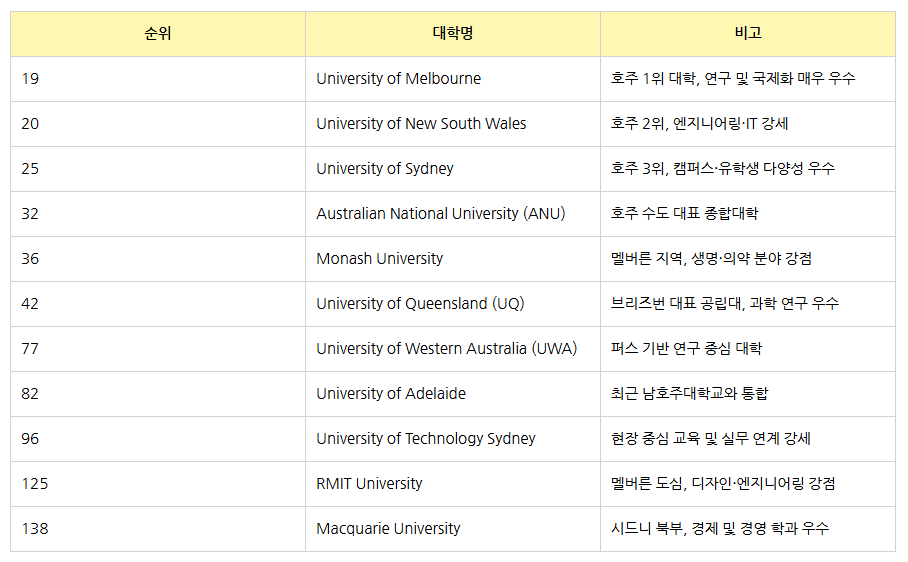
Task: Click note '시드니 북부, 경제 및 경영 학과 우수'
Action: point(720,528)
